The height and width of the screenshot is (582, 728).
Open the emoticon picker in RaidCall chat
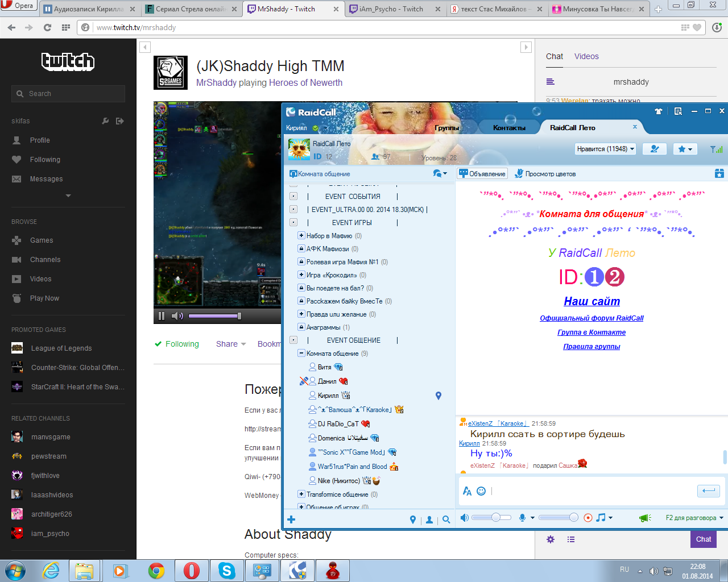[x=481, y=491]
